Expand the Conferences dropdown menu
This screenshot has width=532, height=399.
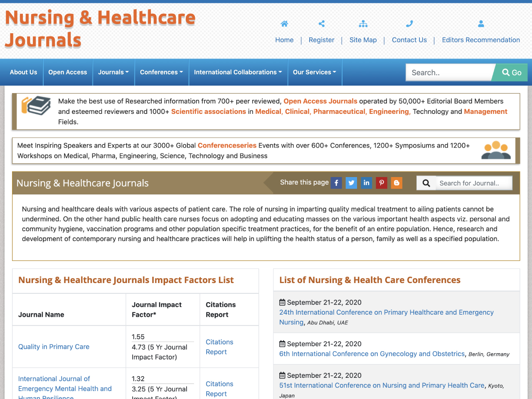pyautogui.click(x=161, y=72)
